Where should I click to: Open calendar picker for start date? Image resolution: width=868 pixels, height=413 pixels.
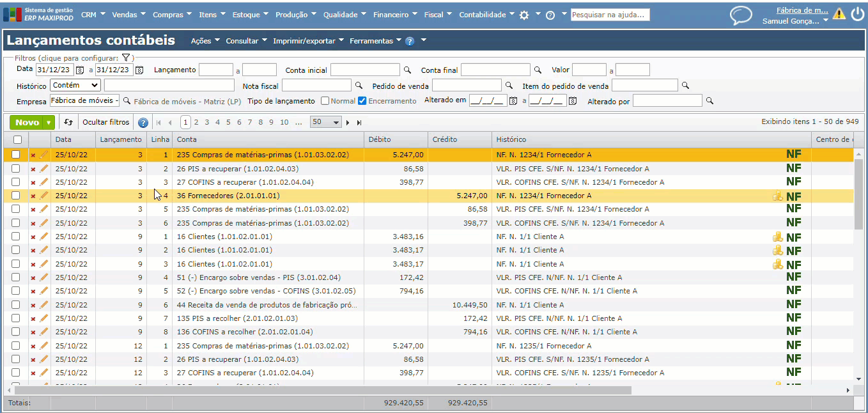click(80, 70)
